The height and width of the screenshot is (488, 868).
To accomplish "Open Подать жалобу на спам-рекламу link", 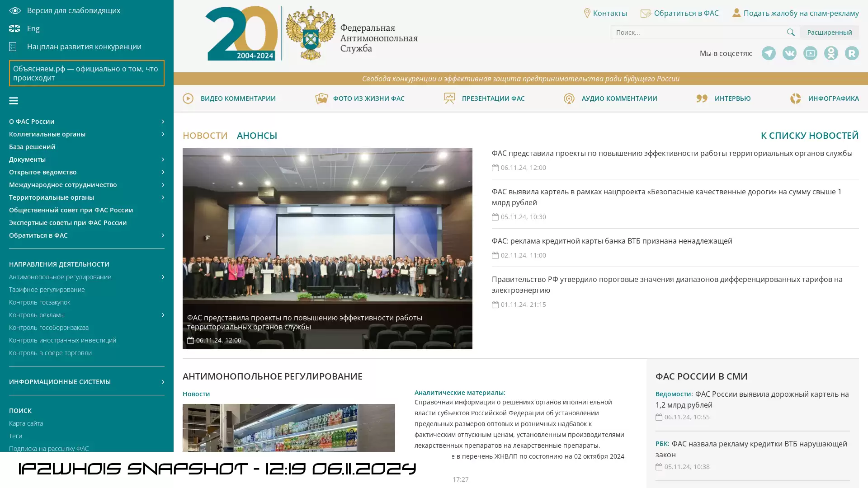I will tap(801, 13).
